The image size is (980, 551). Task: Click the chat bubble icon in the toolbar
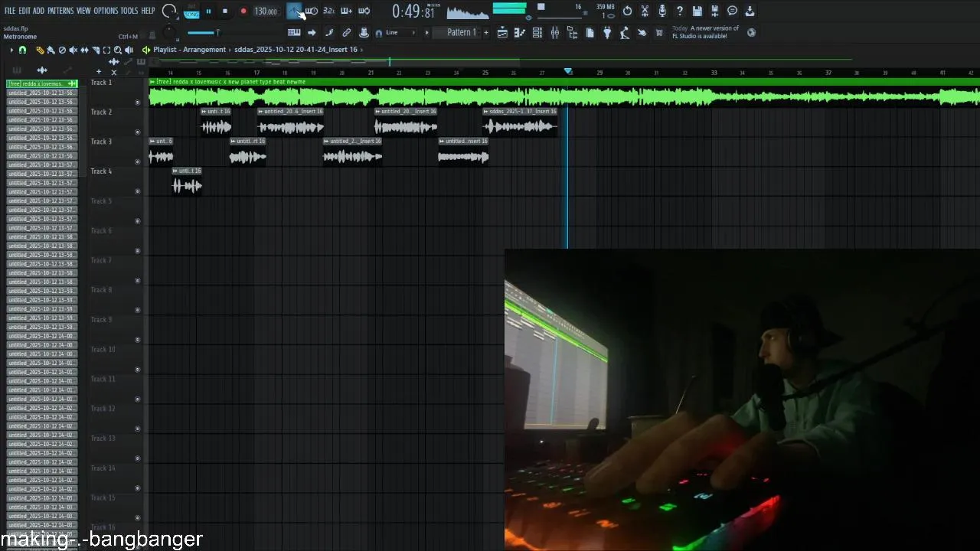[x=732, y=11]
